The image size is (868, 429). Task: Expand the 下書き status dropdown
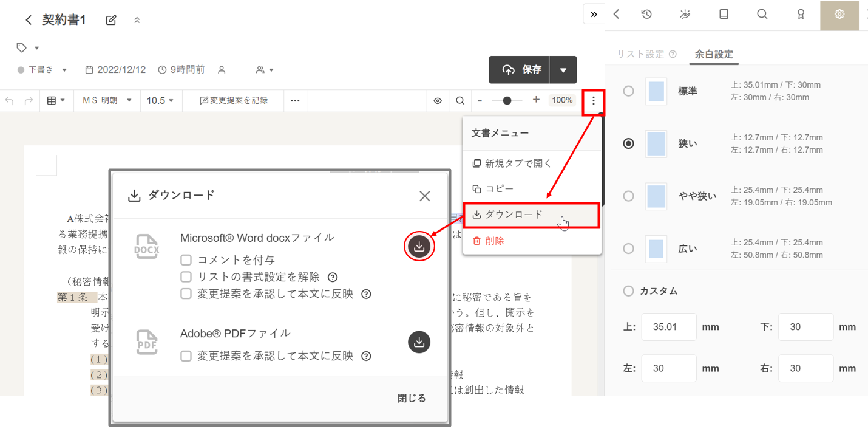click(42, 70)
